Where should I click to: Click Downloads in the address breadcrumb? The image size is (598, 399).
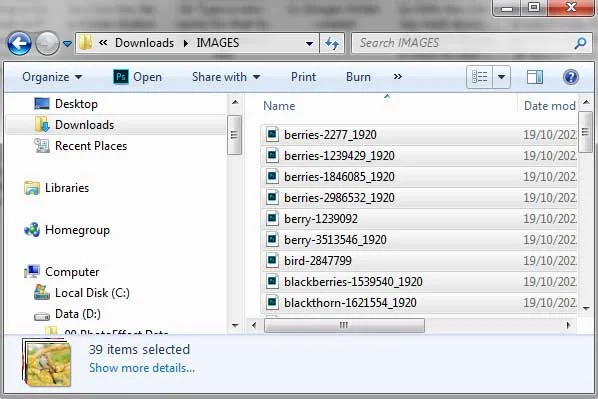[x=144, y=43]
